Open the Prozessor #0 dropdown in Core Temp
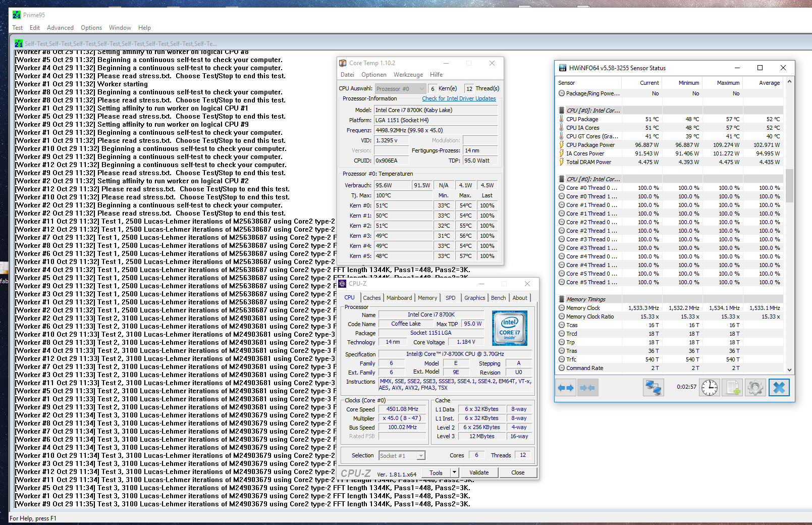This screenshot has height=525, width=812. 401,89
